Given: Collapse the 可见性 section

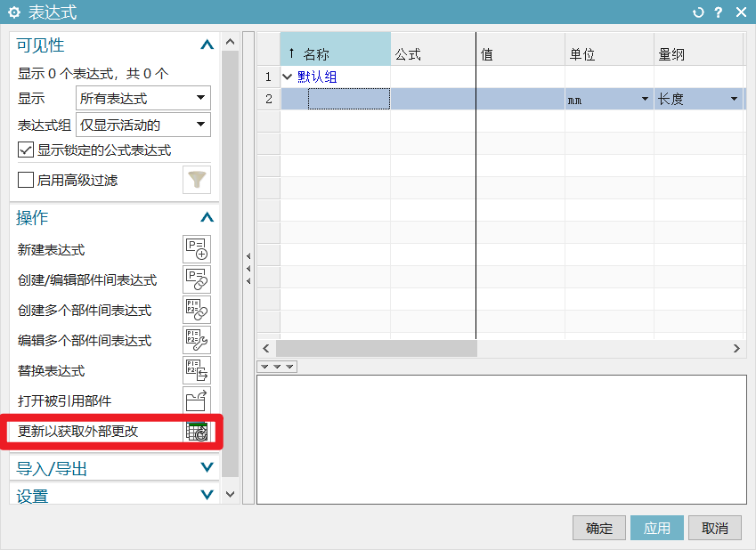Looking at the screenshot, I should coord(207,44).
